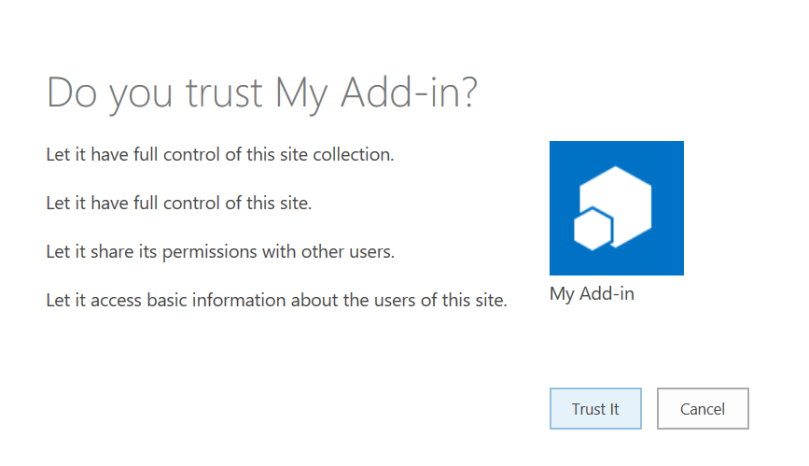Click the small outlined hexagon in the icon
This screenshot has height=466, width=809.
tap(592, 229)
